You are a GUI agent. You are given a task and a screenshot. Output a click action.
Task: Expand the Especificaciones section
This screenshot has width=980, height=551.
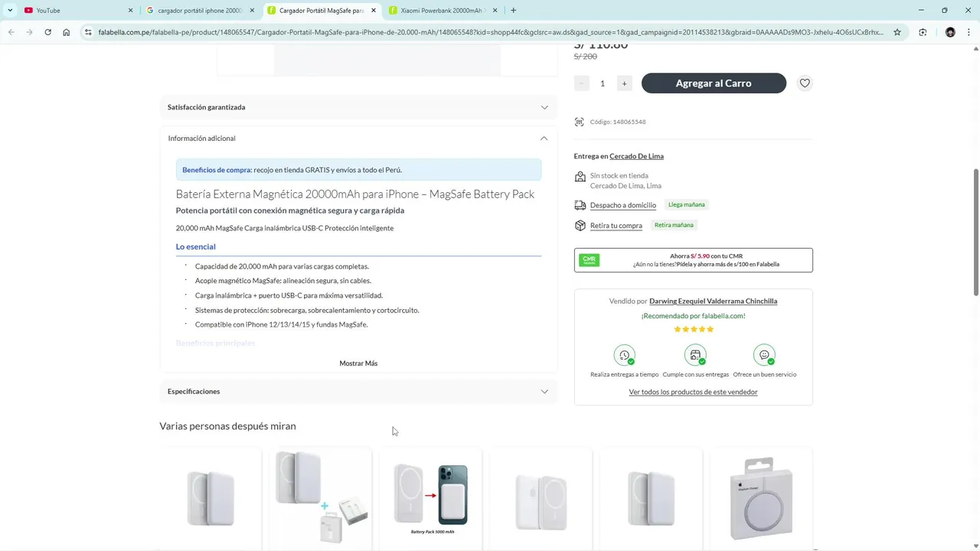coord(358,391)
